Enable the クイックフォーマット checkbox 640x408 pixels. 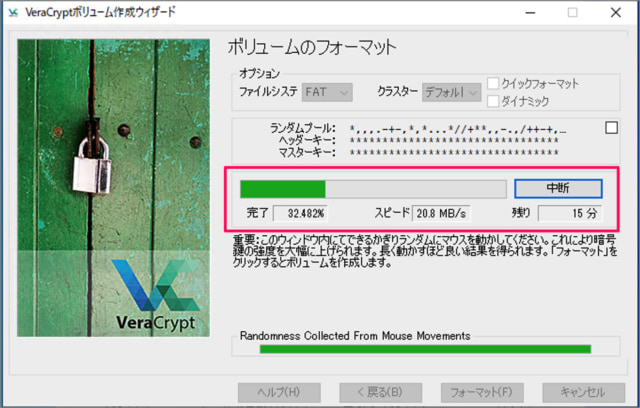point(493,83)
